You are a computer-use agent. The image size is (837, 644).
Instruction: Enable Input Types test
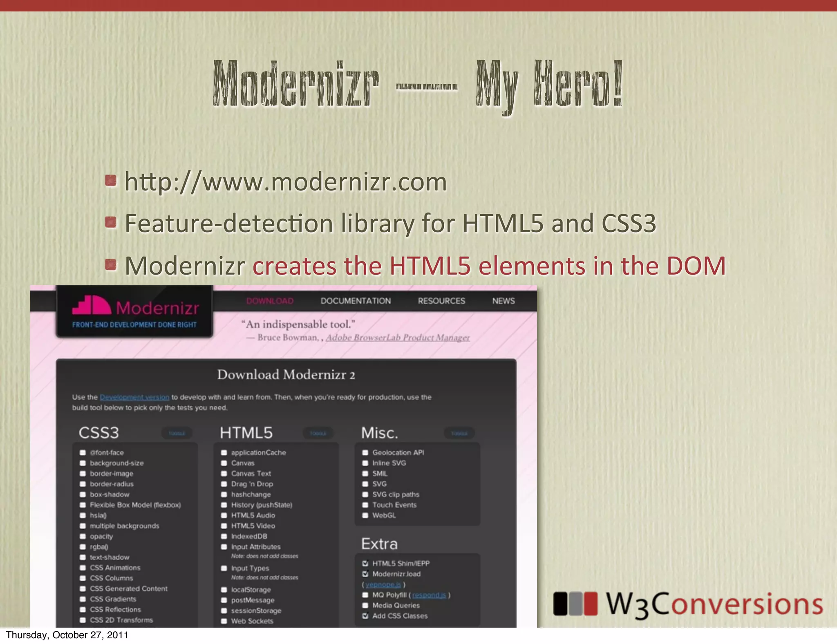pyautogui.click(x=224, y=568)
